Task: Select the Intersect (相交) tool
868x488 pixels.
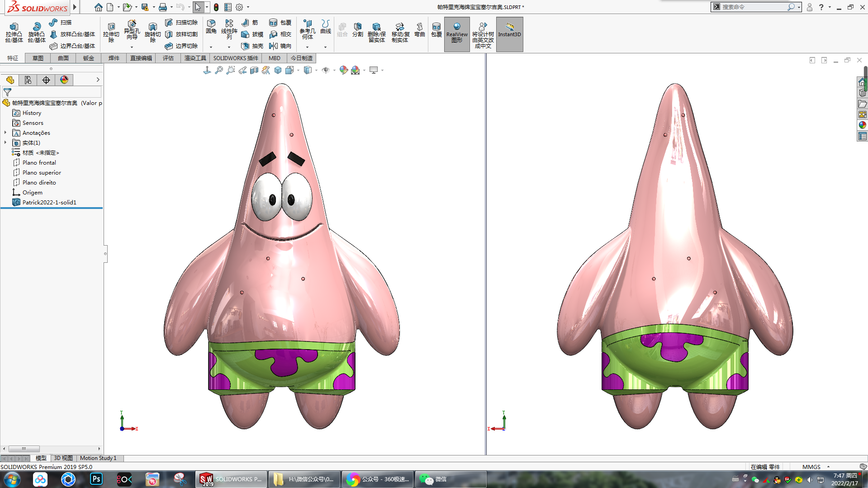Action: (x=280, y=34)
